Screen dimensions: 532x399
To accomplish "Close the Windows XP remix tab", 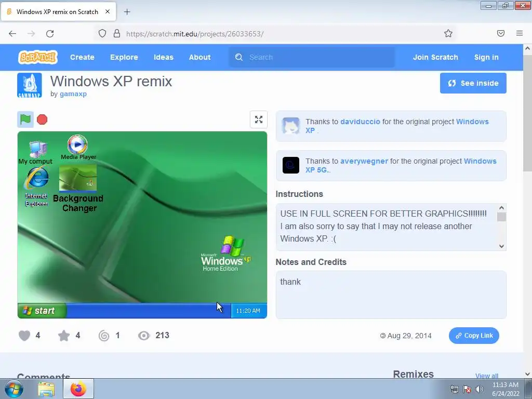I will (x=108, y=11).
